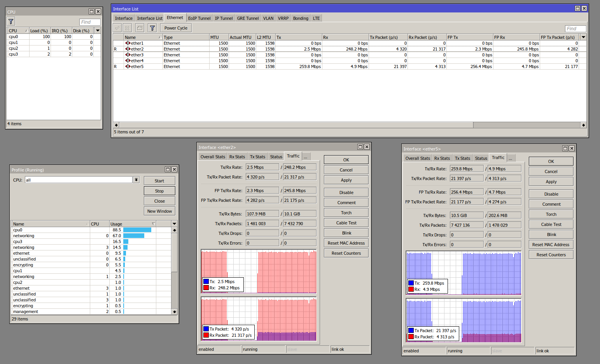The width and height of the screenshot is (600, 364).
Task: Click Stop in the Profile window
Action: [x=159, y=191]
